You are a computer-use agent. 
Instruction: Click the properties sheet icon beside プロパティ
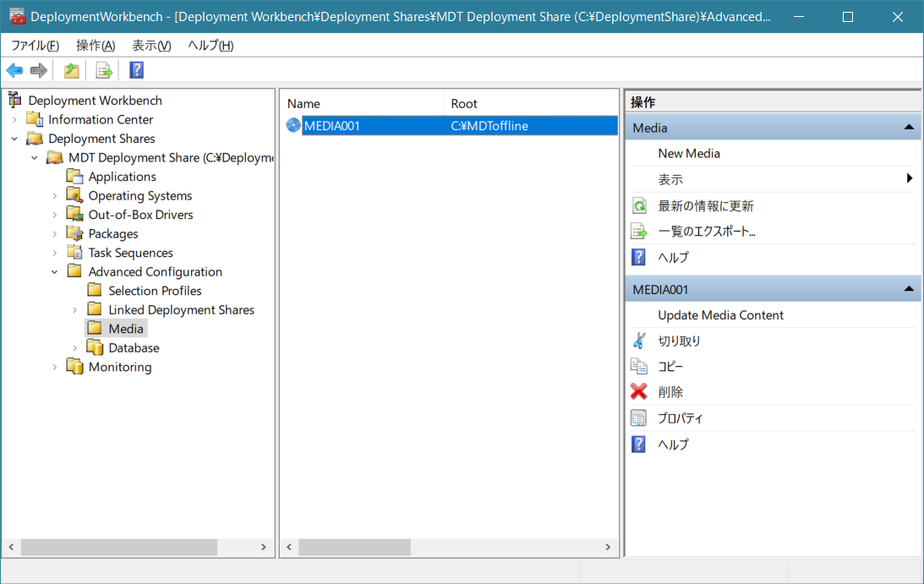[639, 418]
